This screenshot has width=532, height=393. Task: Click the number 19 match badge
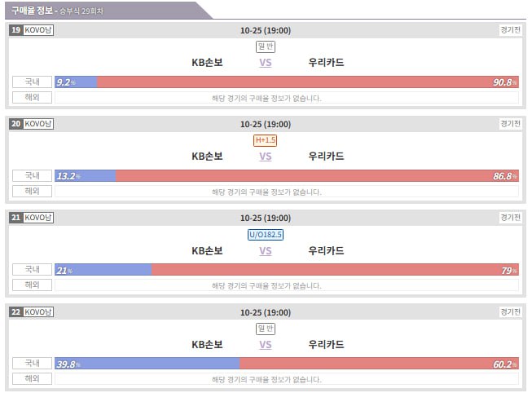[x=15, y=30]
